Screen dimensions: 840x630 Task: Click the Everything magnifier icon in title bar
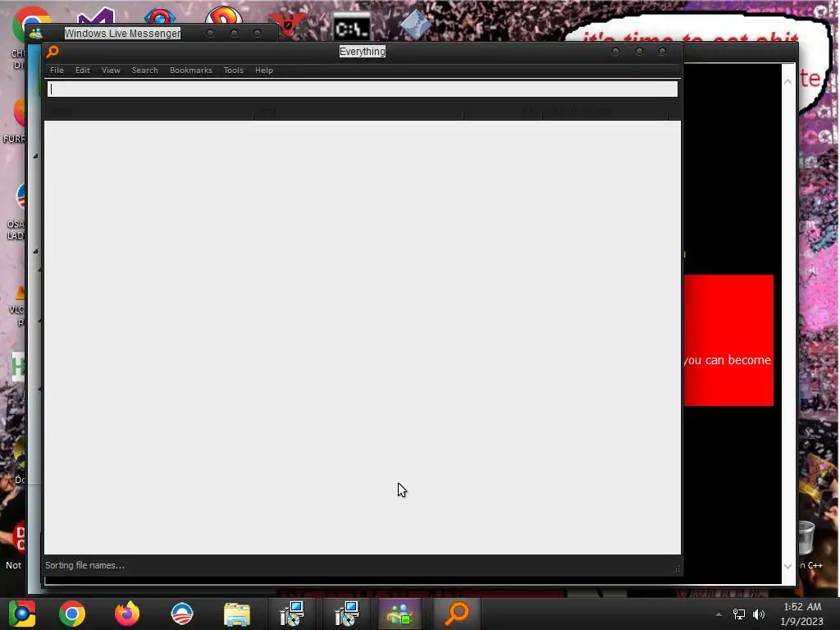point(52,52)
